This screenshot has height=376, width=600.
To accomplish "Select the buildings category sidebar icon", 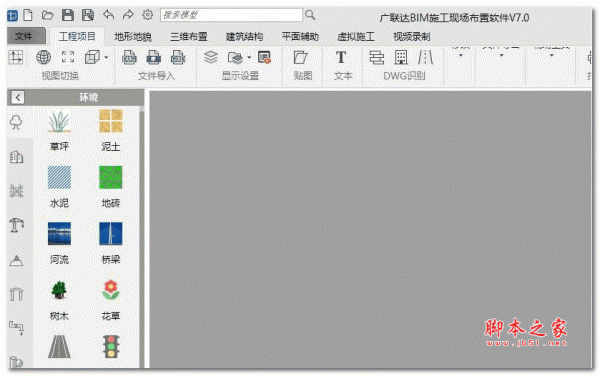I will [16, 157].
